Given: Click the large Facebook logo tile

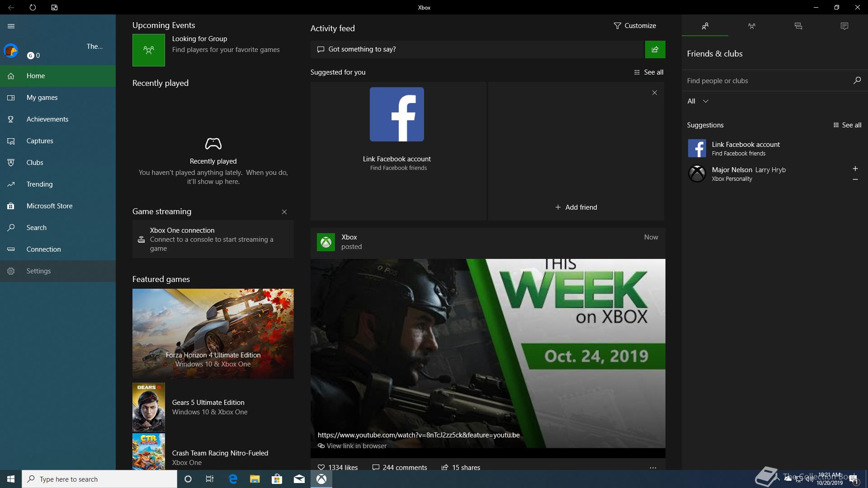Looking at the screenshot, I should click(x=397, y=114).
